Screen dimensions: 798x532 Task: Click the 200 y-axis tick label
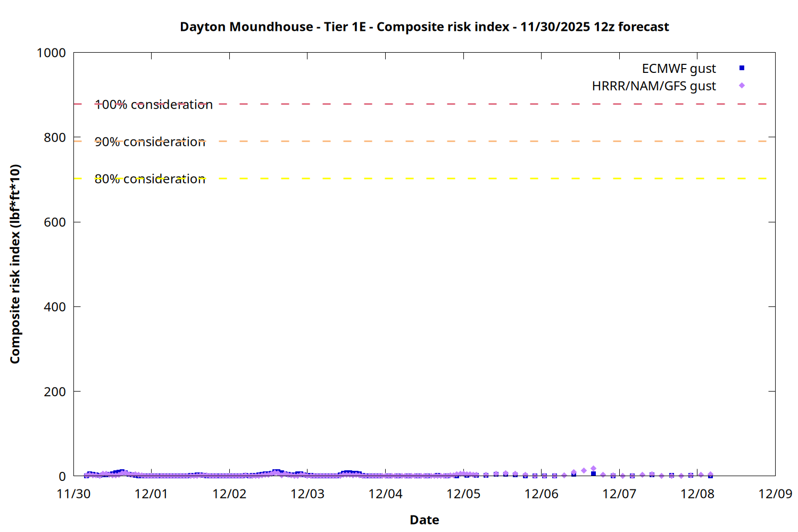click(55, 392)
